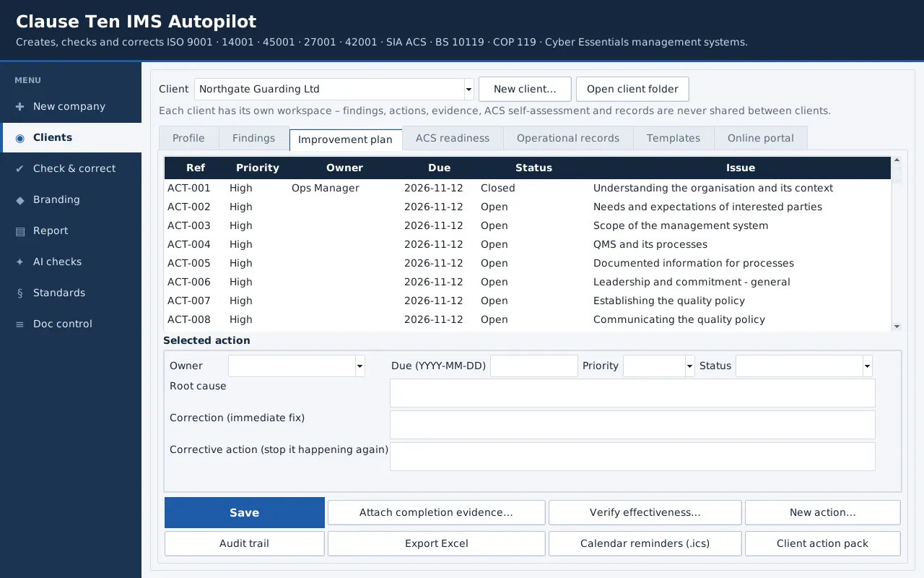Open the Audit trail

[245, 543]
